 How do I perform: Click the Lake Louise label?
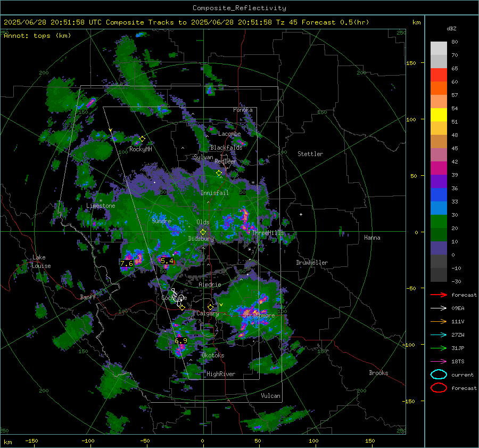(41, 262)
